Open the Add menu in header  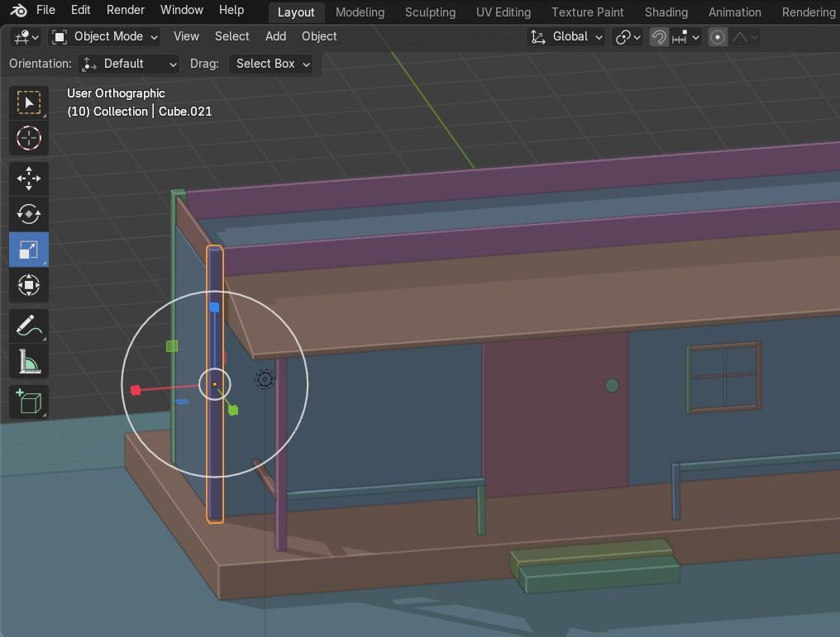point(275,36)
